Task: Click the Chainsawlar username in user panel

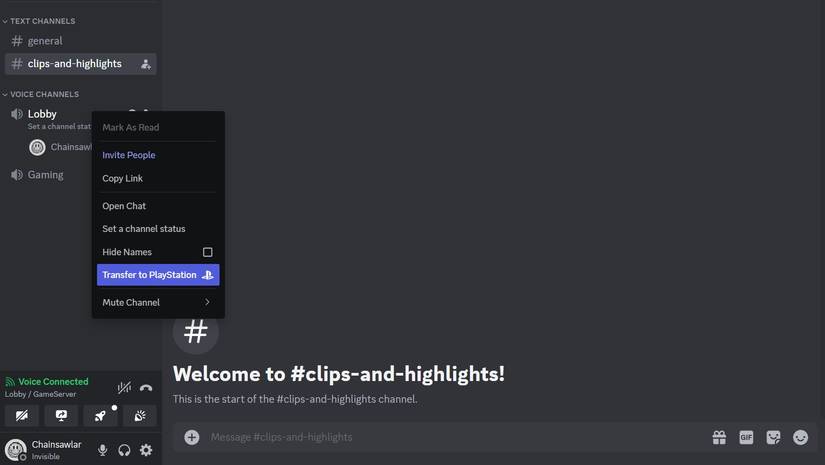Action: [56, 444]
